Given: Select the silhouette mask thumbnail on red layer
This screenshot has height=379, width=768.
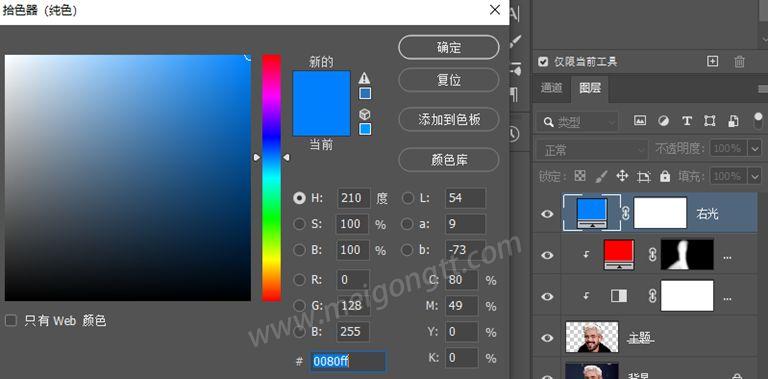Looking at the screenshot, I should pos(687,255).
